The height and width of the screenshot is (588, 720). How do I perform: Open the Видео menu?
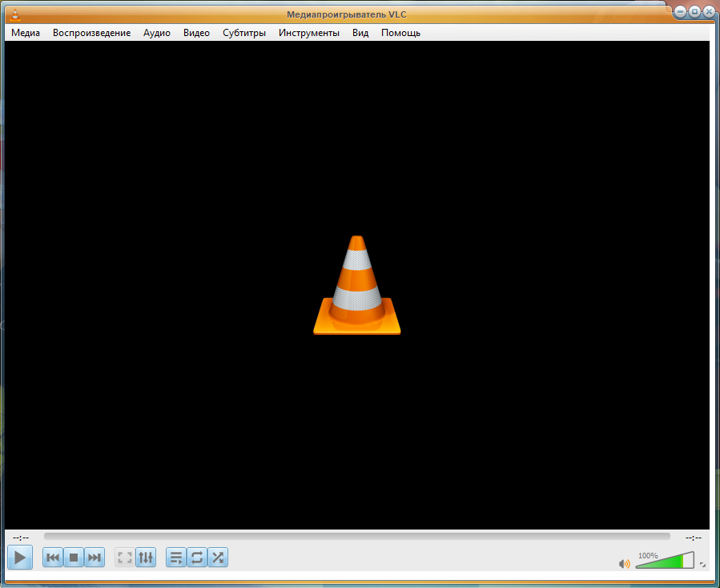[x=196, y=33]
